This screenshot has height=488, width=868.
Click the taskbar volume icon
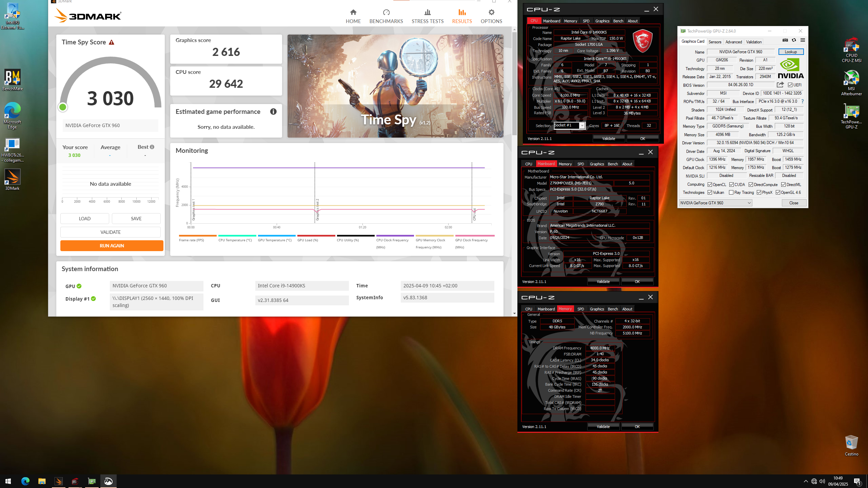pyautogui.click(x=822, y=481)
